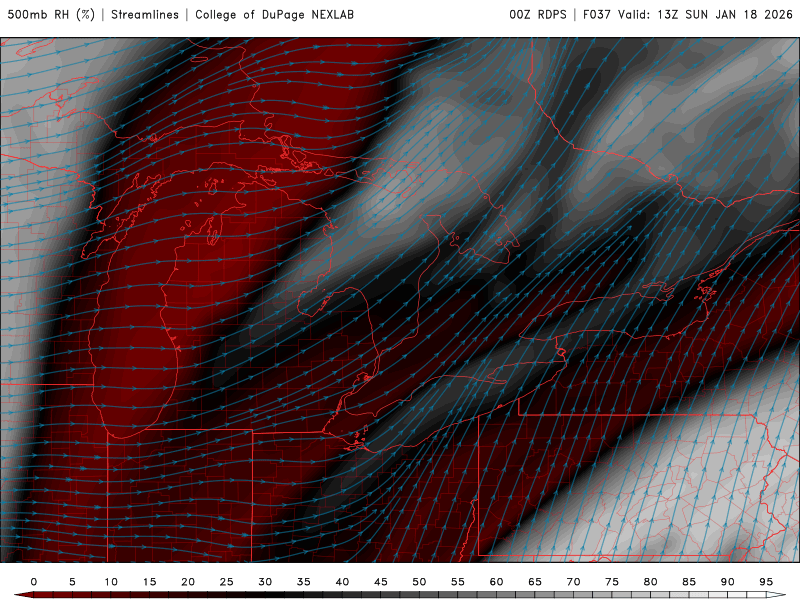Click the 25 label on colorbar
Screen dimensions: 800x600
click(227, 582)
